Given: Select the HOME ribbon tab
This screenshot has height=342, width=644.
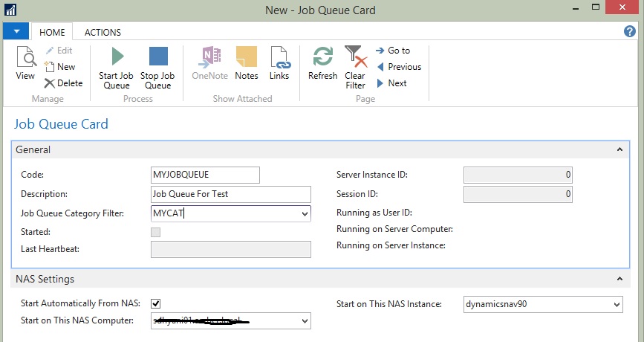Looking at the screenshot, I should click(x=52, y=32).
